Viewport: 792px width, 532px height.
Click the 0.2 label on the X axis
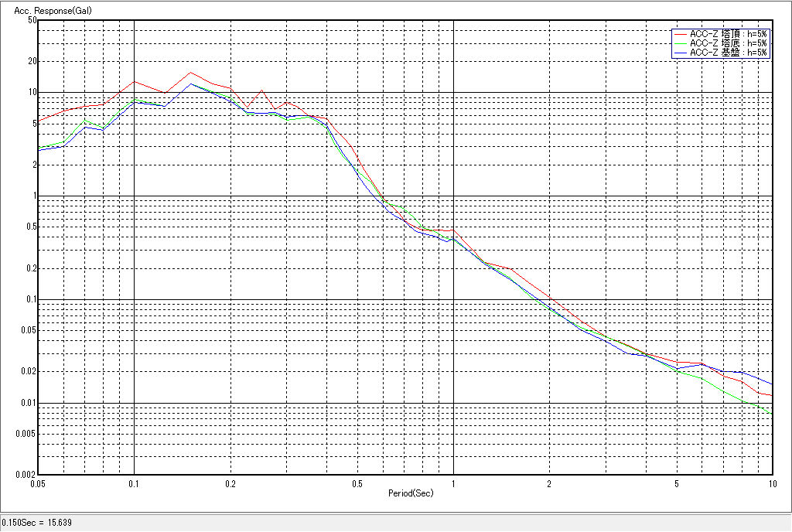click(x=230, y=483)
